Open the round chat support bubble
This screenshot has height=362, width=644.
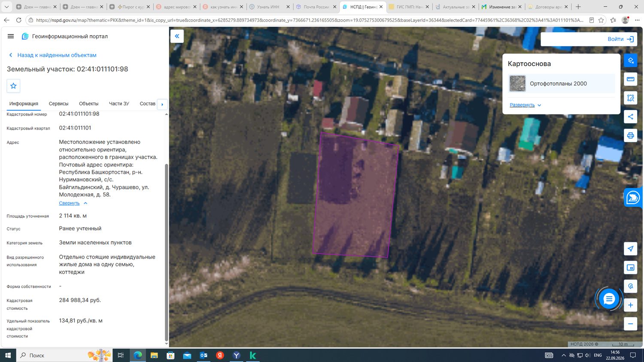point(609,299)
